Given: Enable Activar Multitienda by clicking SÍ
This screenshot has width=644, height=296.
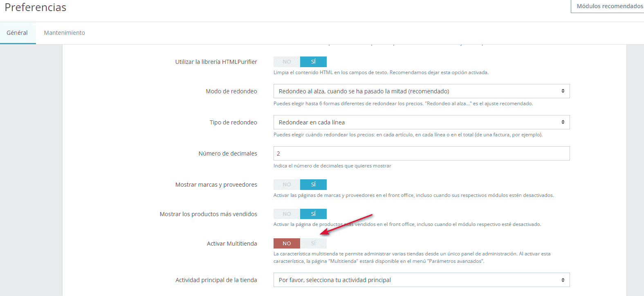Looking at the screenshot, I should (313, 244).
